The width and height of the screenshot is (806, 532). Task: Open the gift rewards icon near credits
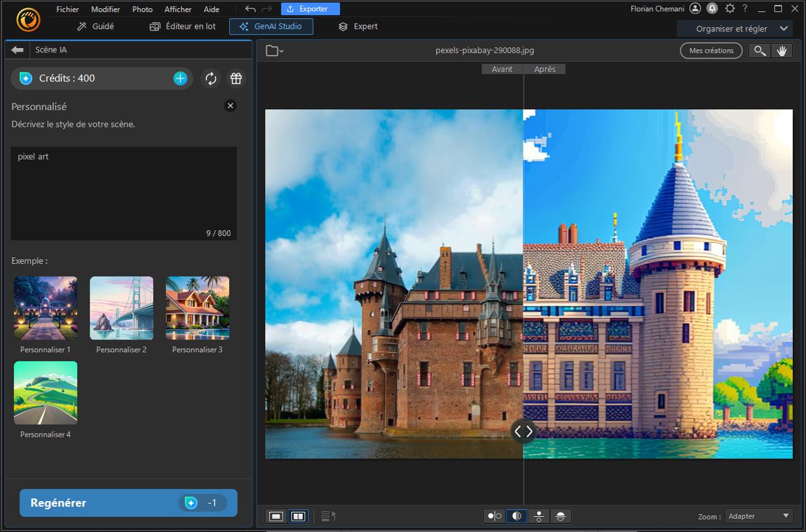(235, 78)
